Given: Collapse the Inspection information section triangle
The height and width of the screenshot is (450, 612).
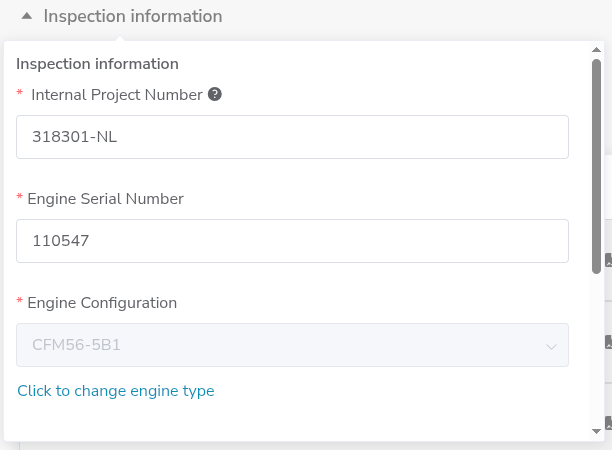Looking at the screenshot, I should [27, 16].
